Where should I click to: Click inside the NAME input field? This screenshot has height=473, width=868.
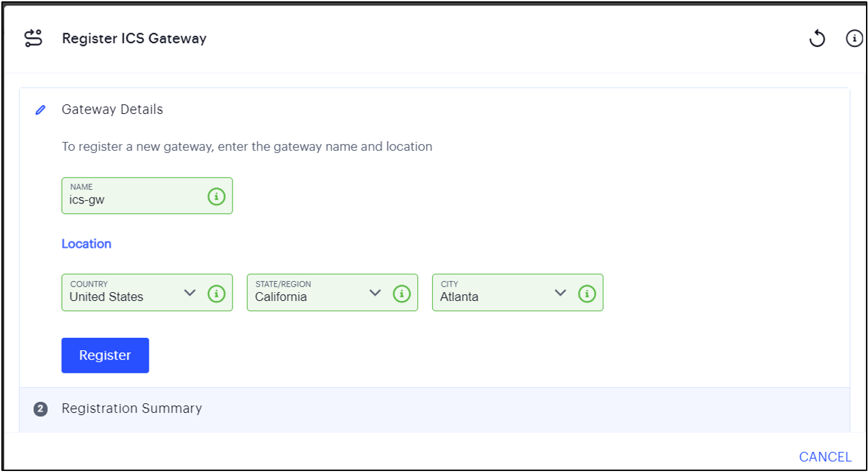pyautogui.click(x=123, y=201)
